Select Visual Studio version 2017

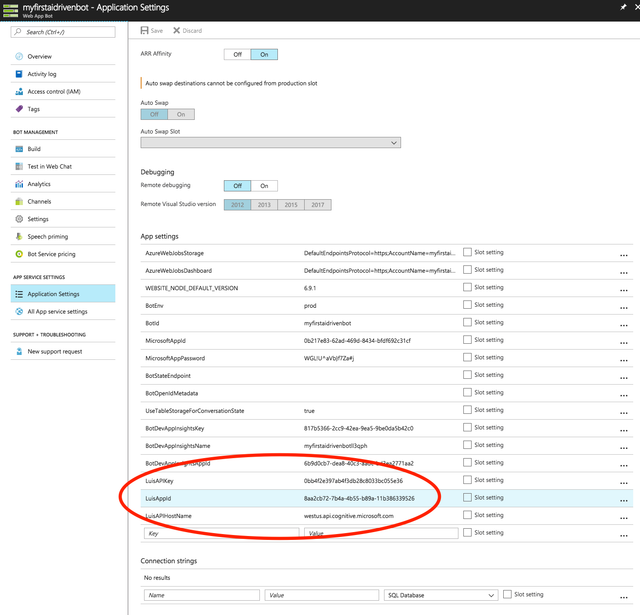tap(318, 205)
